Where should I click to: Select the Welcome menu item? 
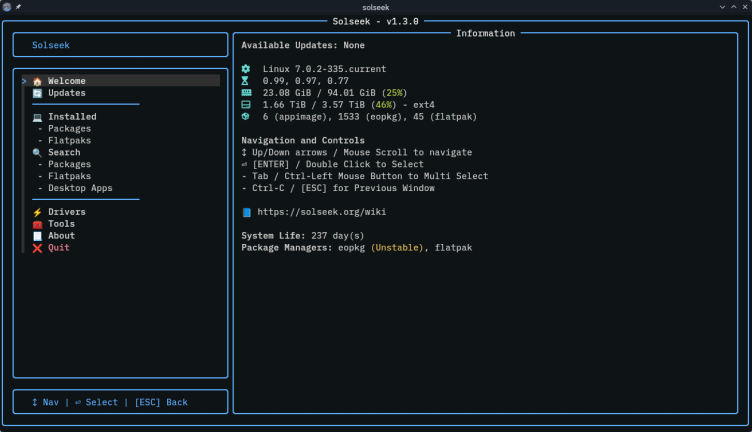click(67, 81)
